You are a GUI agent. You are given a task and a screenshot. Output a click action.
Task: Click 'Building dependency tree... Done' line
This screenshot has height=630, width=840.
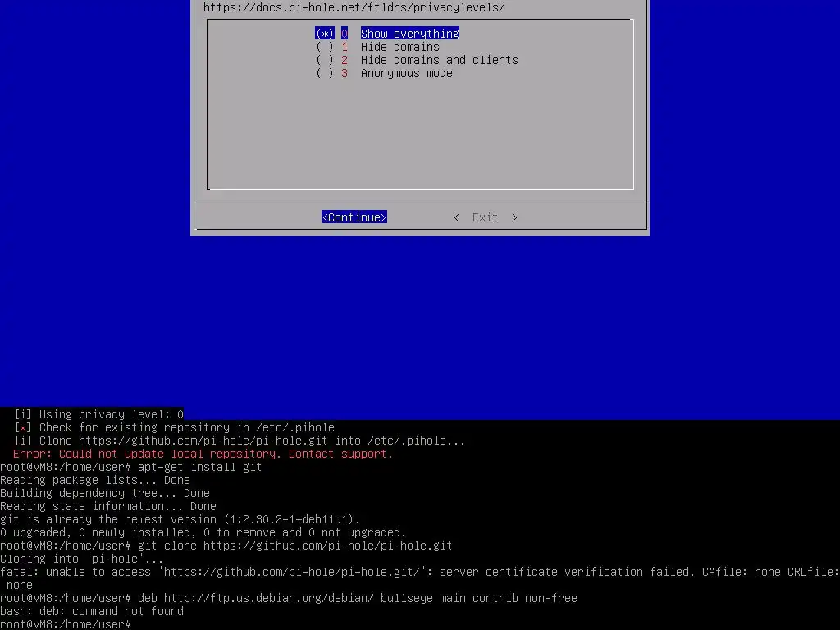point(105,493)
